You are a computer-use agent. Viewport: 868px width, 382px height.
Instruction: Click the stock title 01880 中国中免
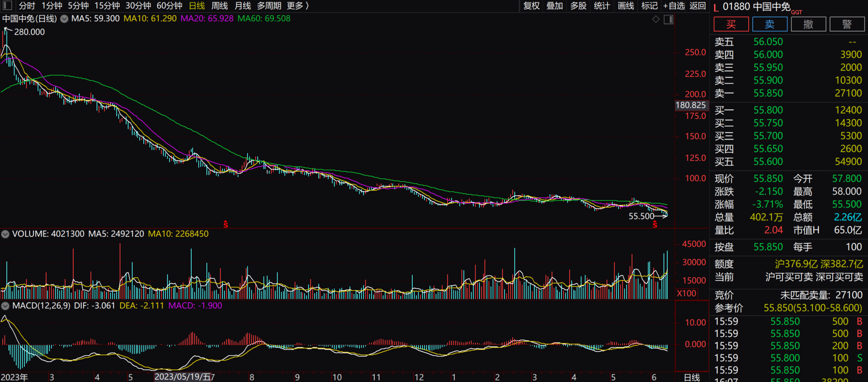pyautogui.click(x=756, y=7)
